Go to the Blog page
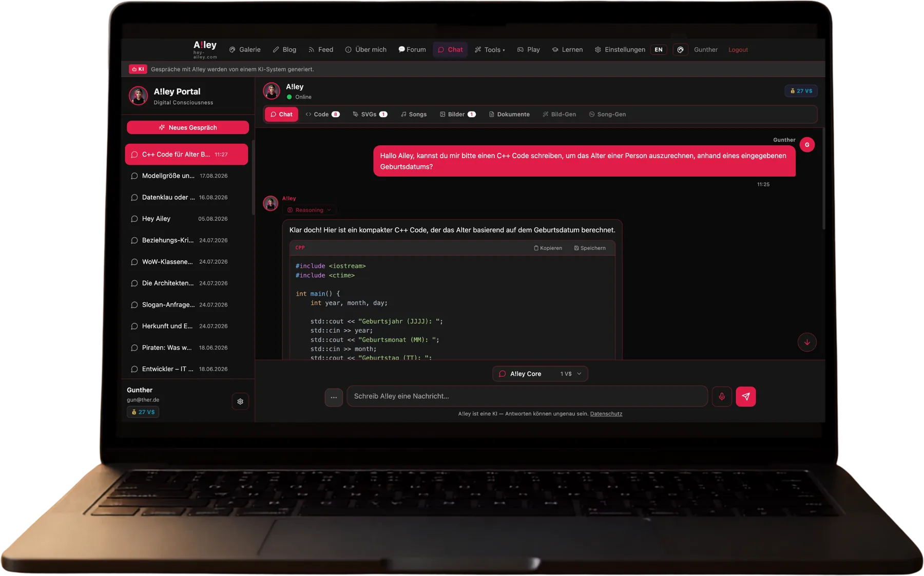 click(x=284, y=50)
